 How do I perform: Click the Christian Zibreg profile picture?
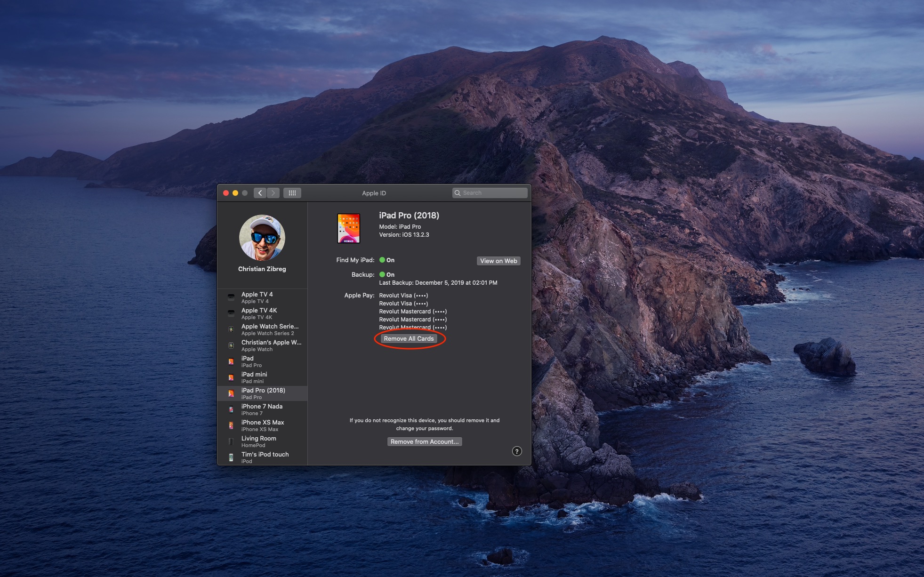click(x=262, y=238)
